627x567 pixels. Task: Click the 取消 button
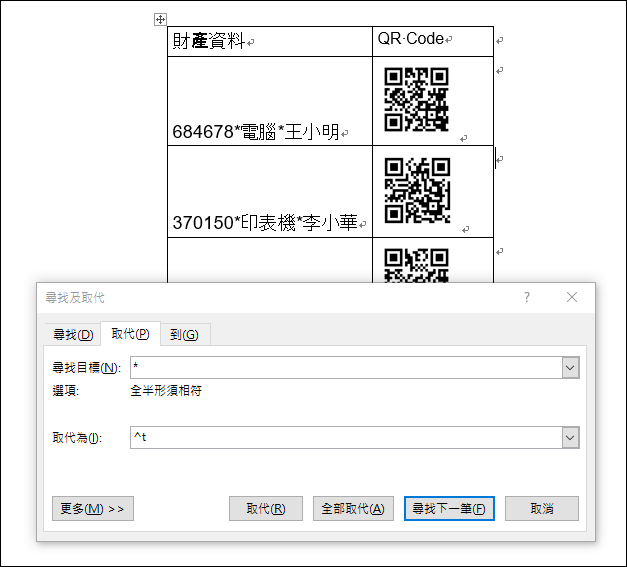542,509
